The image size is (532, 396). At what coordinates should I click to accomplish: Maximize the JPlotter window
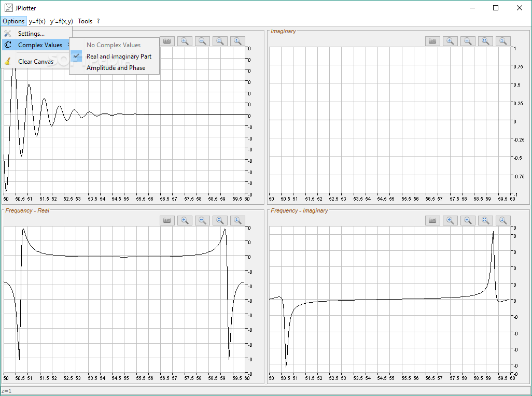click(x=496, y=8)
